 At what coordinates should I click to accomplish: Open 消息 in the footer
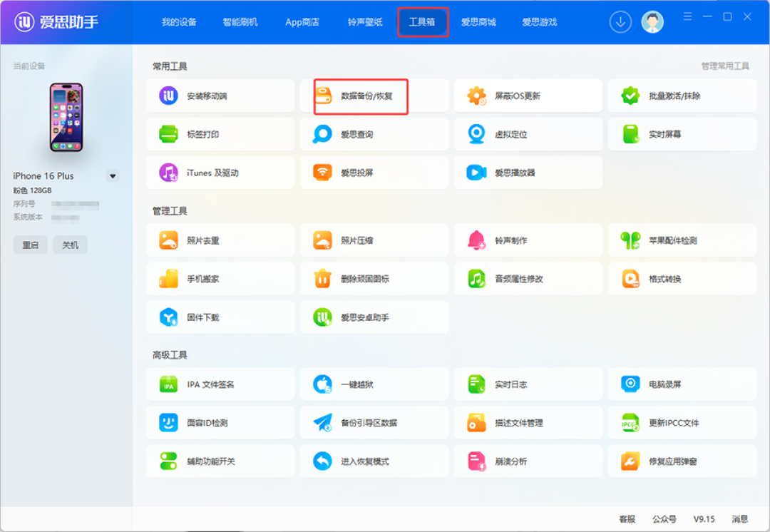point(740,518)
